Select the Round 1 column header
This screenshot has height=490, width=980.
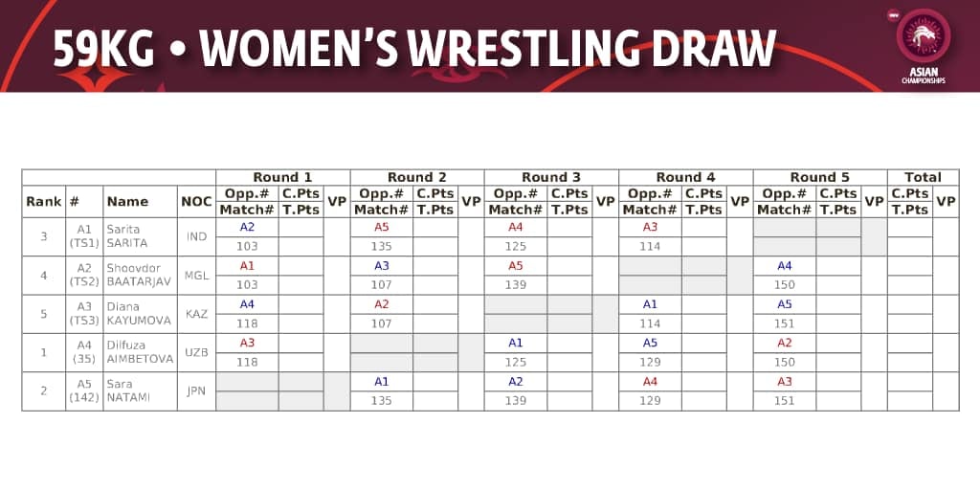282,177
